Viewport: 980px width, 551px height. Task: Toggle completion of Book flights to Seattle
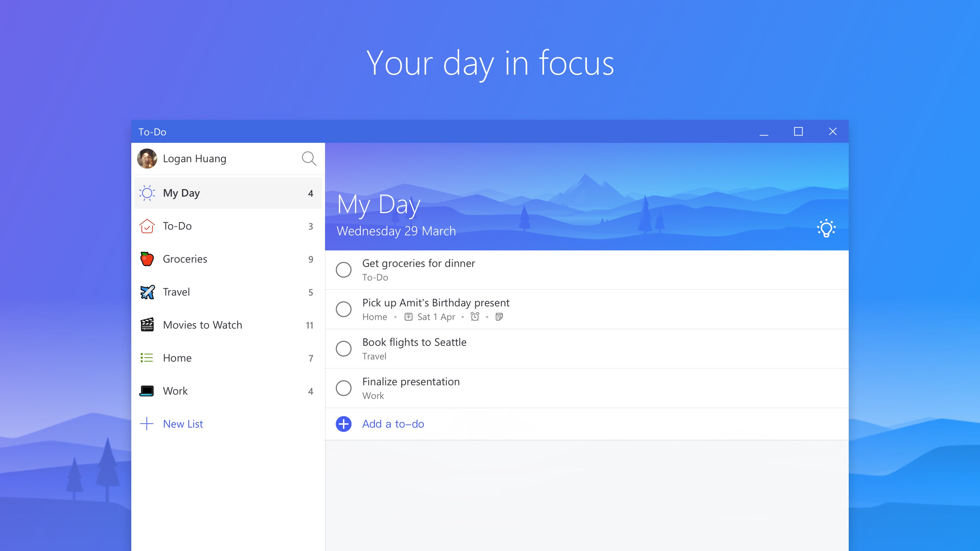(343, 348)
